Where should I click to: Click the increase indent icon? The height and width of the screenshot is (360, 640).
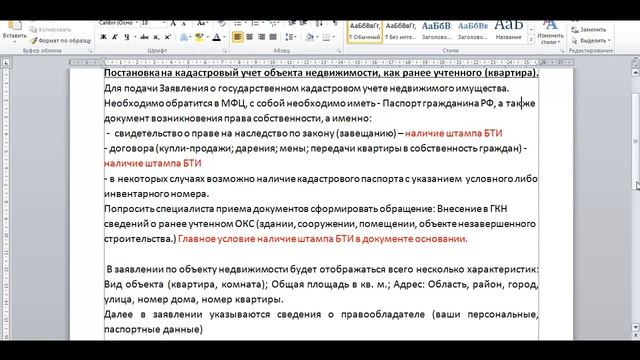coord(304,23)
